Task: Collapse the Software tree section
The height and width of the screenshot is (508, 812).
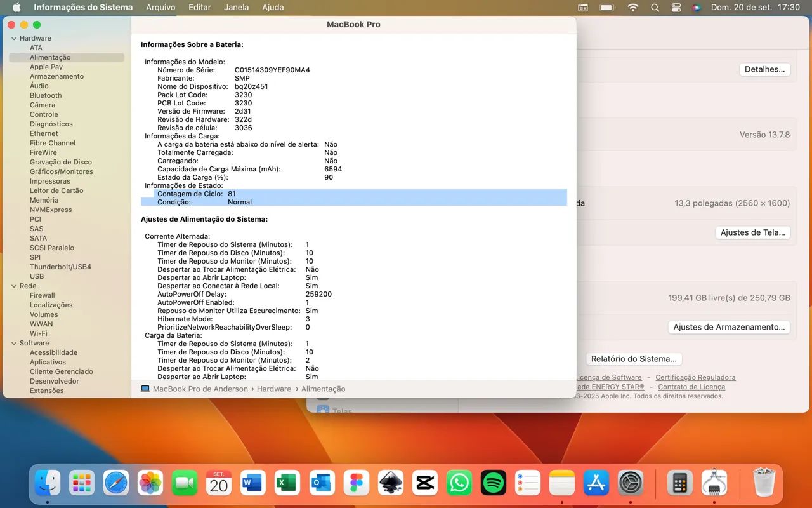Action: (x=14, y=343)
